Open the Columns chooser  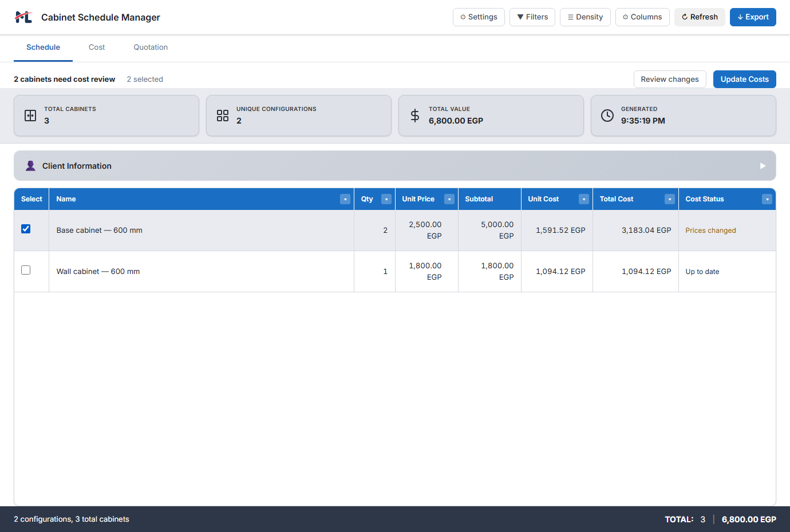point(642,17)
